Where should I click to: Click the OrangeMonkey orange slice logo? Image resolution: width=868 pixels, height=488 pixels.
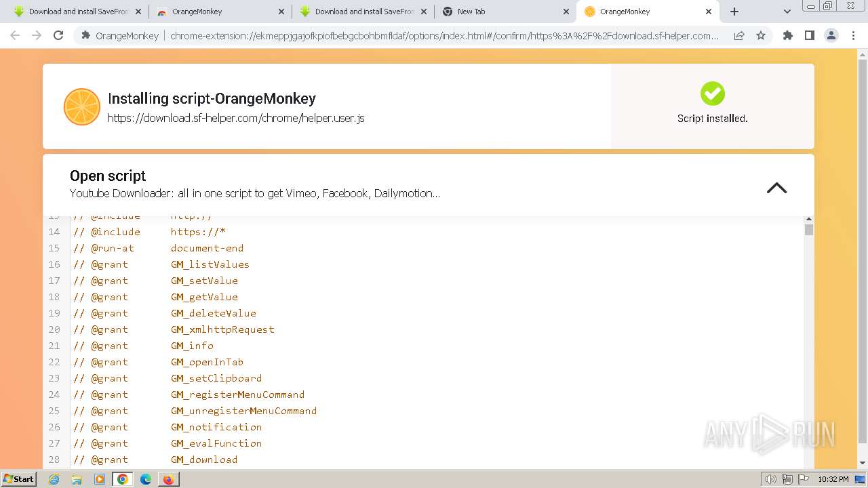tap(81, 107)
